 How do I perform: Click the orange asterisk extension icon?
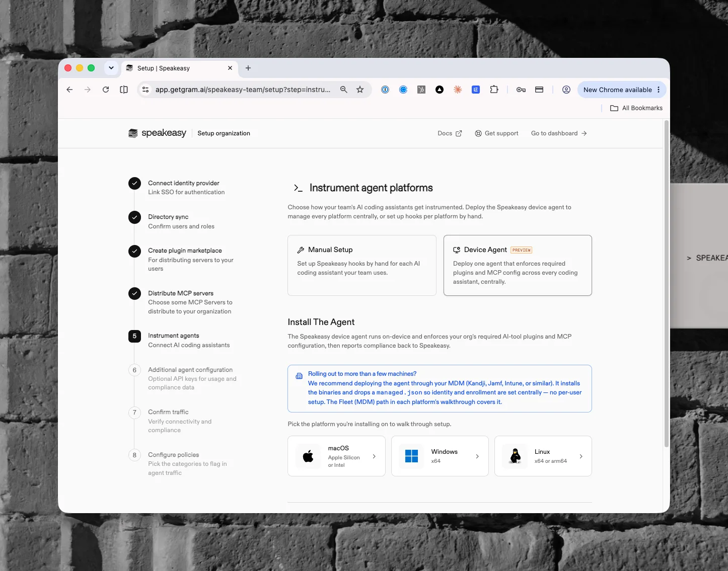458,90
